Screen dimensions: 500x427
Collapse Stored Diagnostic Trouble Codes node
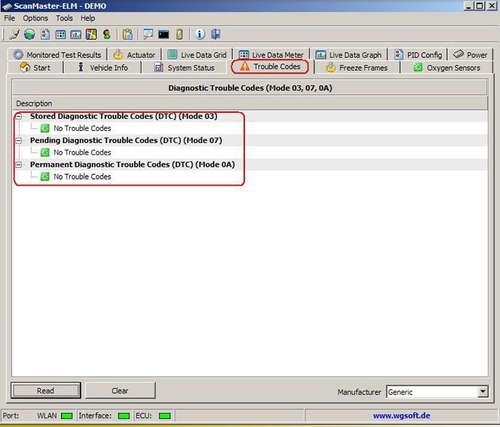click(19, 116)
